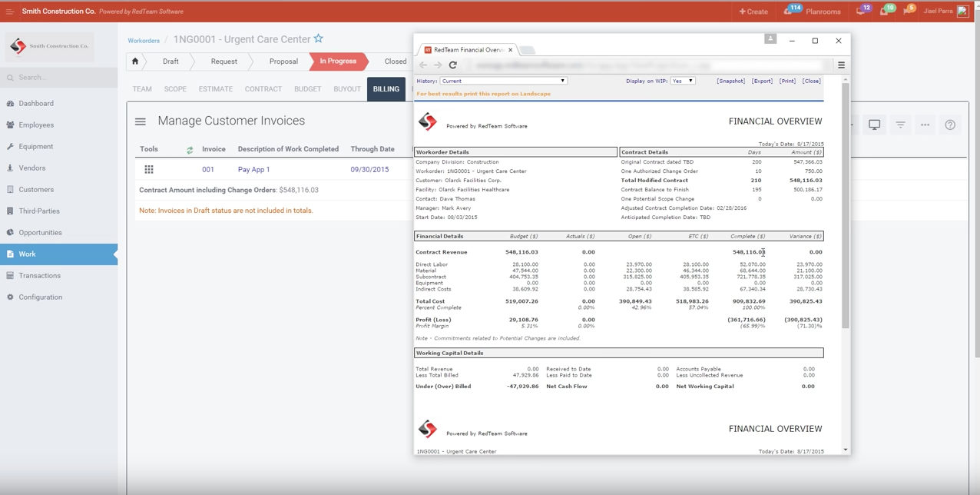Select Vendors in the left sidebar
Viewport: 980px width, 495px height.
(x=32, y=168)
